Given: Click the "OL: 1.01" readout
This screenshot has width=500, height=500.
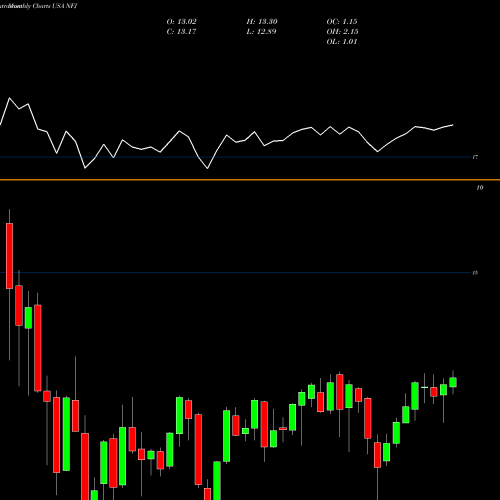Looking at the screenshot, I should (x=342, y=42).
